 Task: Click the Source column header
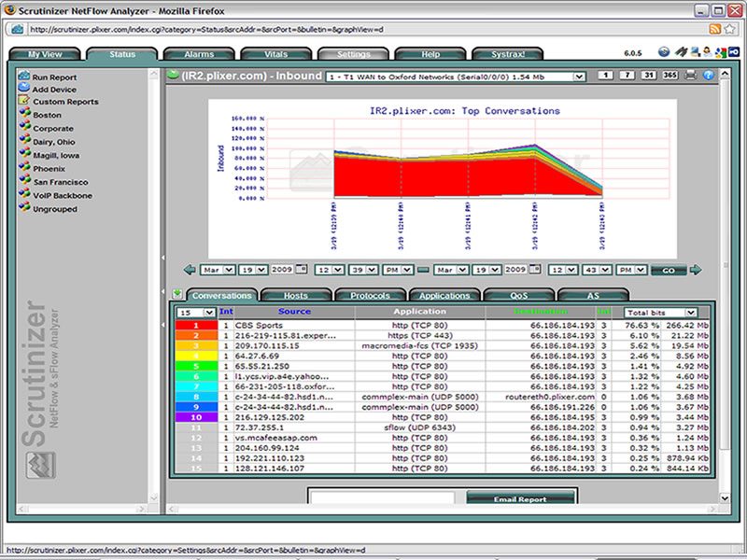pyautogui.click(x=294, y=312)
